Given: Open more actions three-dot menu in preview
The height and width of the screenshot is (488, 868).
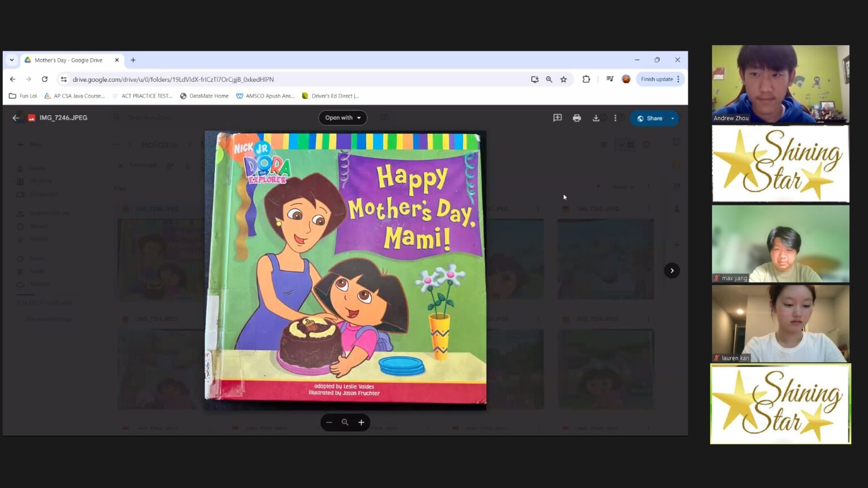Looking at the screenshot, I should (x=615, y=118).
